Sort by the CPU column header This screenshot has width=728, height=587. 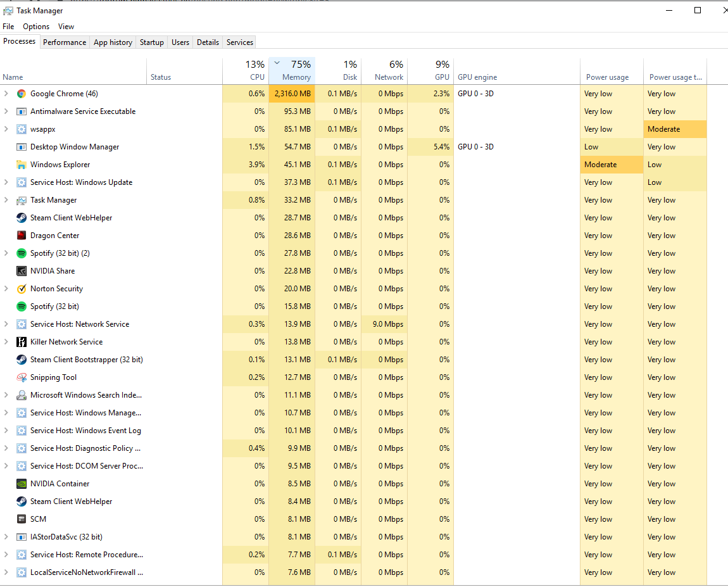click(x=246, y=72)
